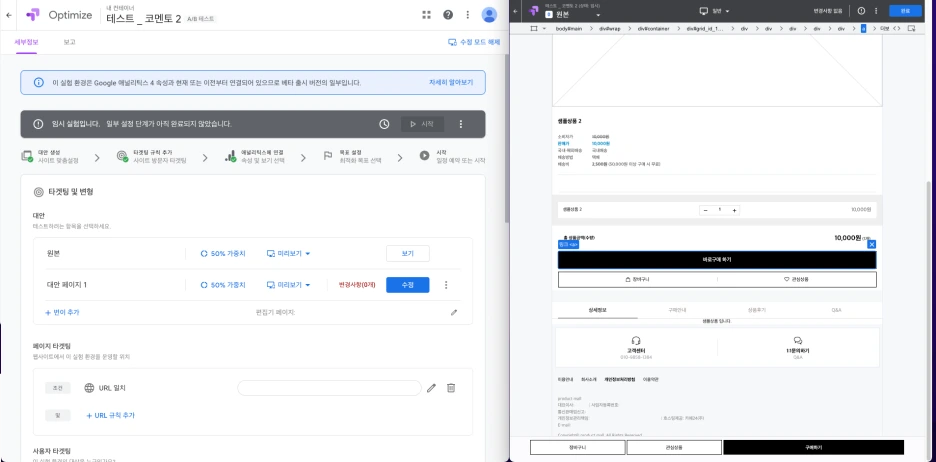Decrease quantity with minus button
The image size is (936, 462).
coord(706,210)
